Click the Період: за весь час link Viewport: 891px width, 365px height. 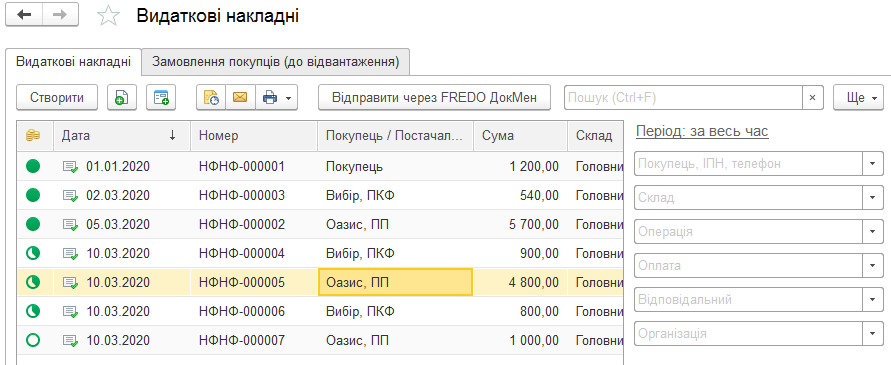pyautogui.click(x=702, y=132)
